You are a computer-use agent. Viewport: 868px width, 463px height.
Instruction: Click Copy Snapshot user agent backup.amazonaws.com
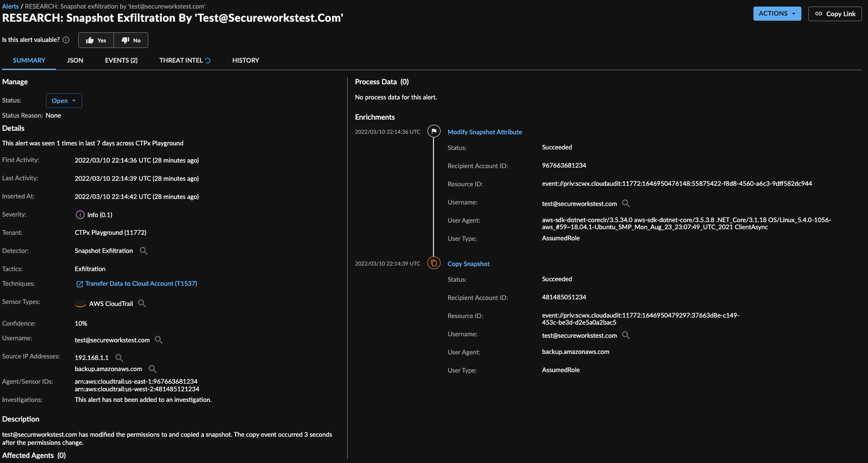(576, 352)
